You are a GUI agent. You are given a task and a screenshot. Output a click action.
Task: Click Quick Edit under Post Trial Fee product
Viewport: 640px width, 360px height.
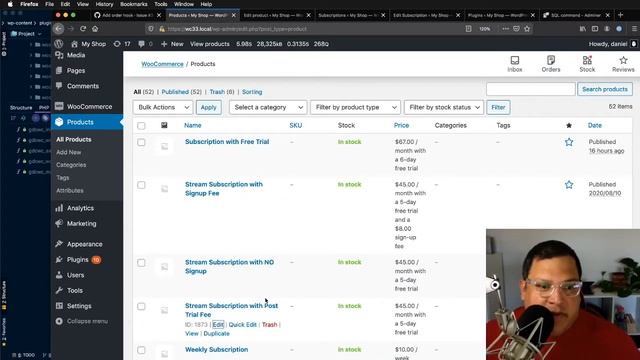pos(242,324)
